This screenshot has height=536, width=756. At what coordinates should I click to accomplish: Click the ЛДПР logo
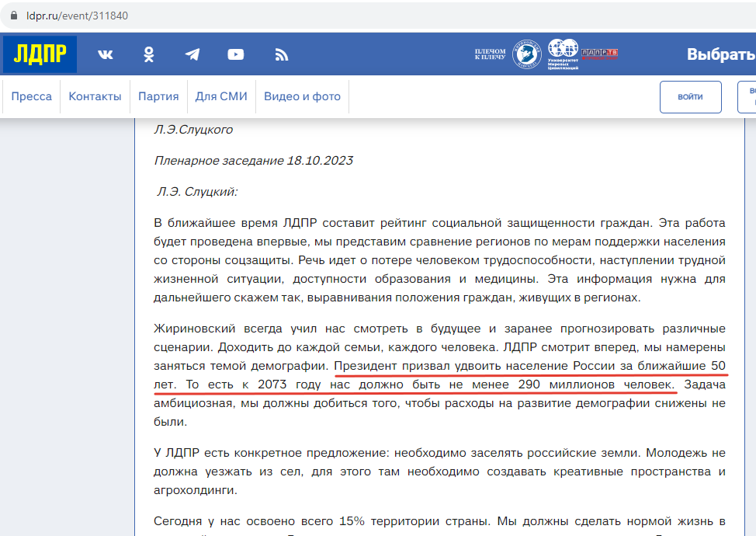40,54
